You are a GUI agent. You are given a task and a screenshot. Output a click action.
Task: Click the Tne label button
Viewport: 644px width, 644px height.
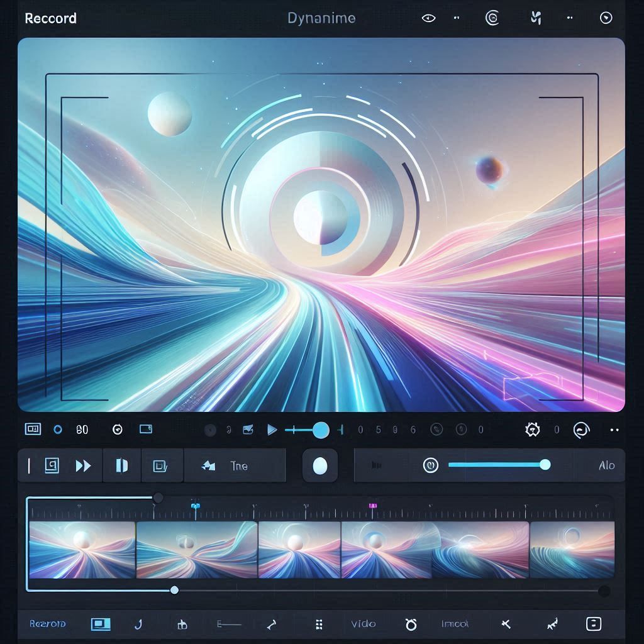click(x=239, y=466)
